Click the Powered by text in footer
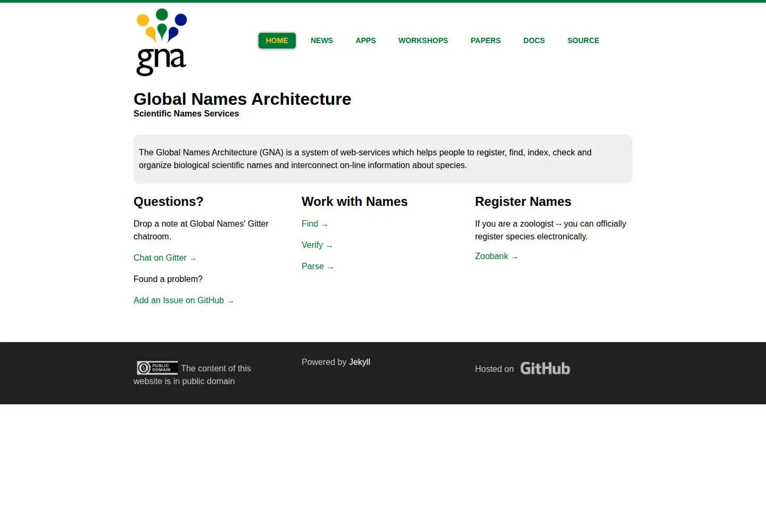The image size is (766, 532). click(324, 362)
